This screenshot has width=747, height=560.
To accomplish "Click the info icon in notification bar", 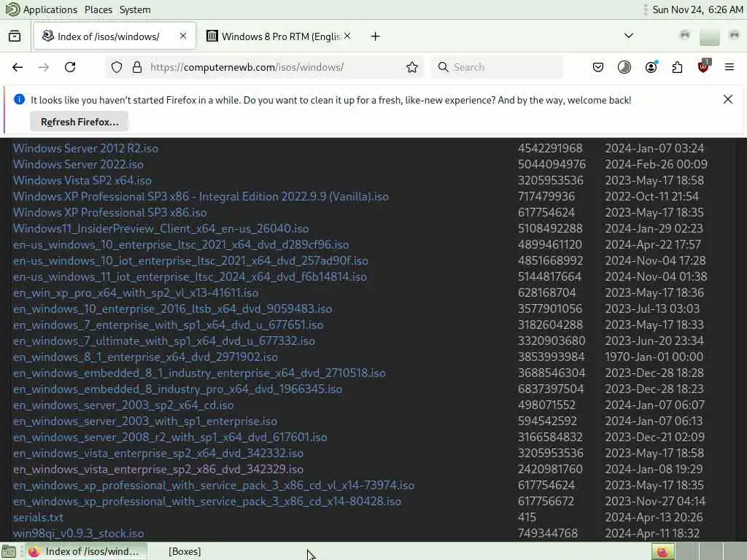I will 20,99.
